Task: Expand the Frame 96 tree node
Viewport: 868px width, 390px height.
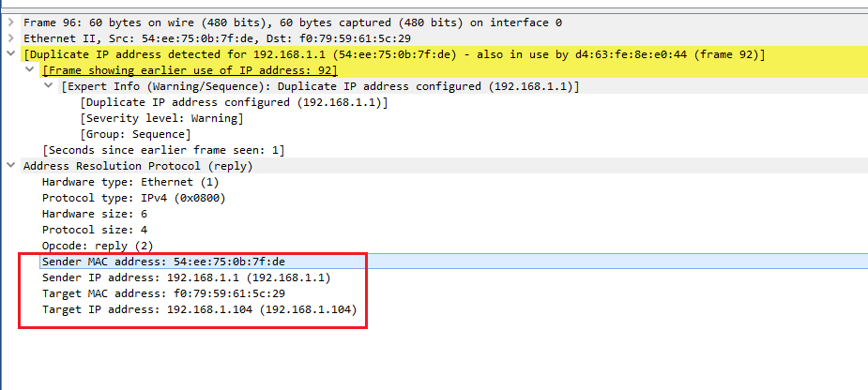Action: click(10, 22)
